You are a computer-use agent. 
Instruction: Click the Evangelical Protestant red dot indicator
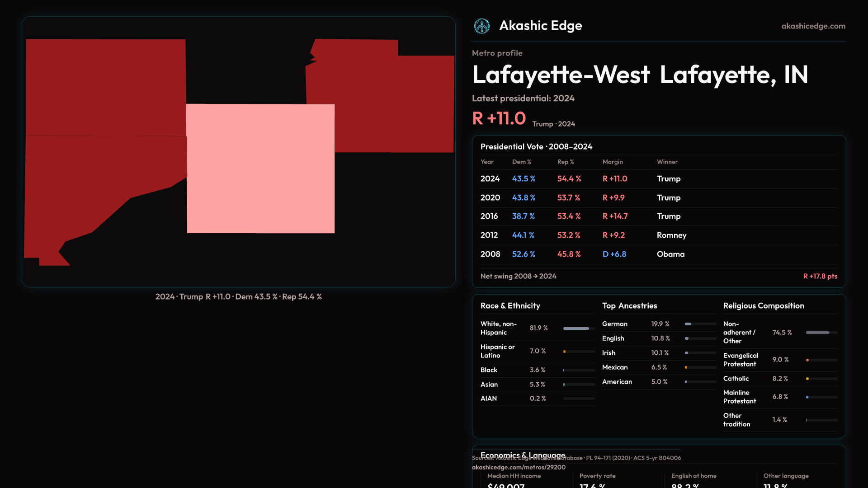[x=807, y=360]
